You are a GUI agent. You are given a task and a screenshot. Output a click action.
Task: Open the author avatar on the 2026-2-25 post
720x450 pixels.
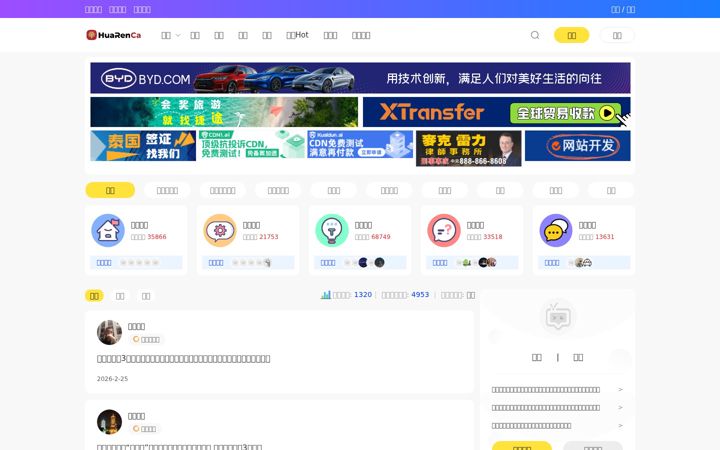point(109,332)
